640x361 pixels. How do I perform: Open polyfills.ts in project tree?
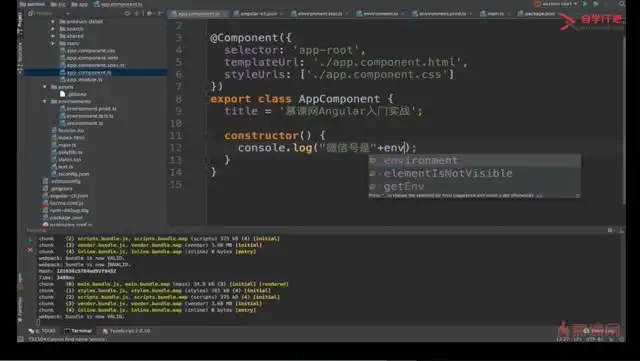click(x=67, y=152)
